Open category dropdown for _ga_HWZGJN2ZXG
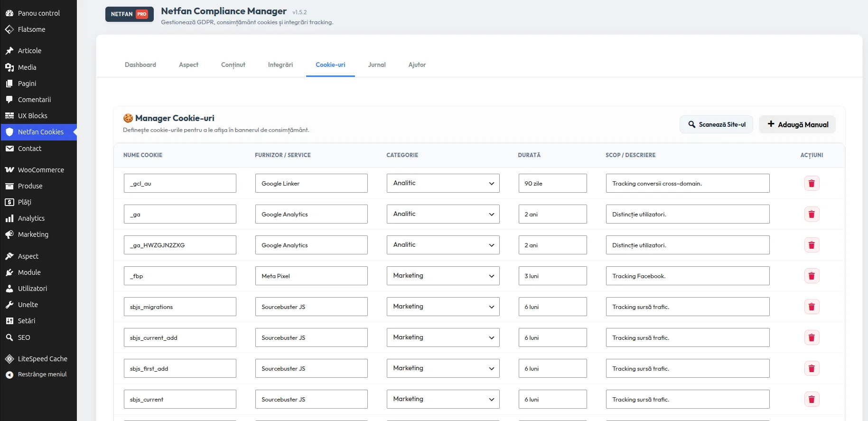The width and height of the screenshot is (868, 421). click(x=443, y=245)
